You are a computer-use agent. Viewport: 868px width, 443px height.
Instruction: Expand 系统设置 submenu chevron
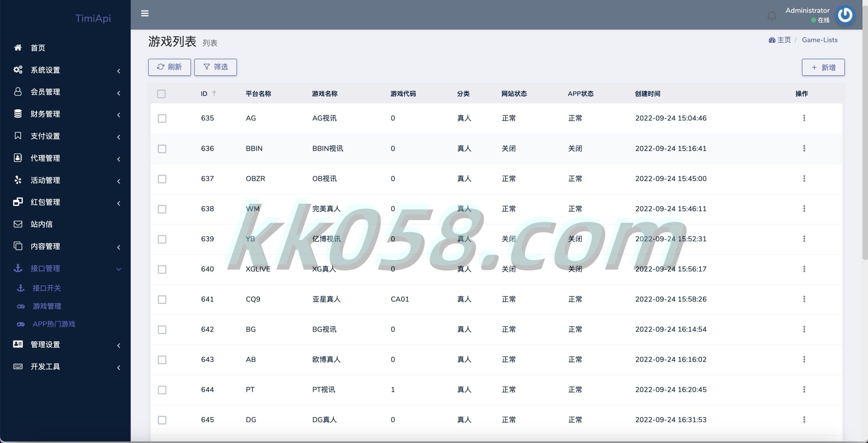coord(119,71)
